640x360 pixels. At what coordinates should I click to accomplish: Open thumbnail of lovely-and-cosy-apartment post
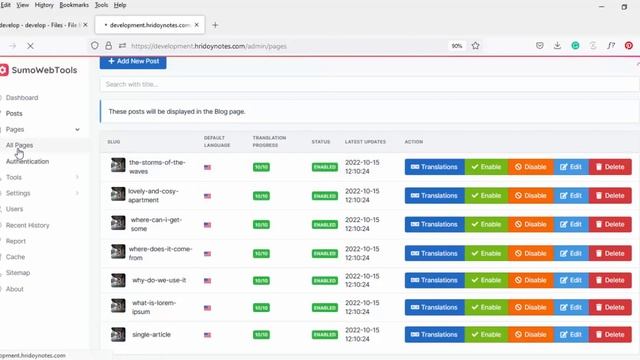(x=118, y=194)
